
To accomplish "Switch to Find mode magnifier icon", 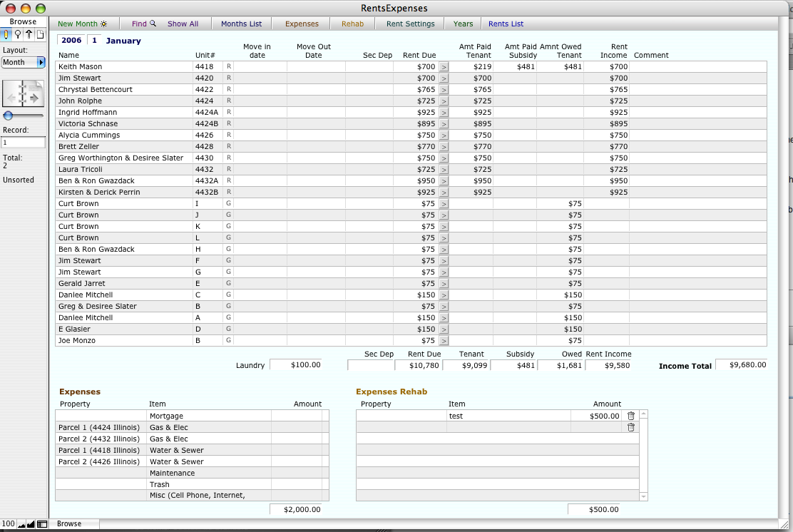I will pyautogui.click(x=18, y=34).
